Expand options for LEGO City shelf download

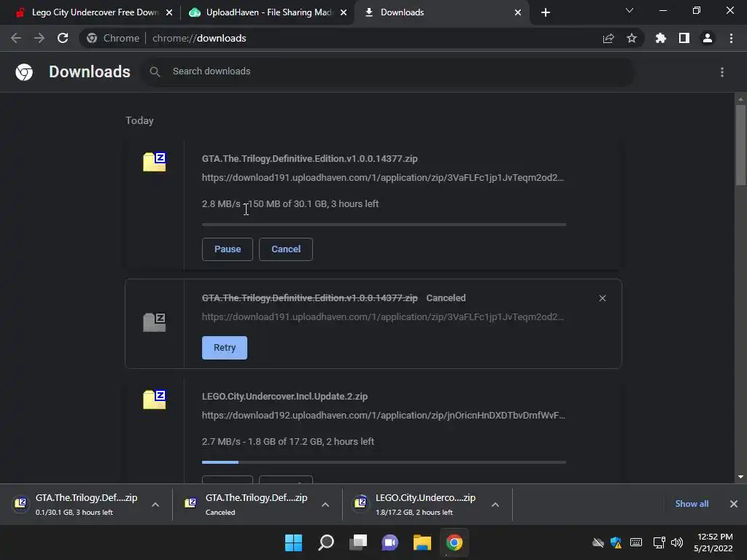coord(495,505)
